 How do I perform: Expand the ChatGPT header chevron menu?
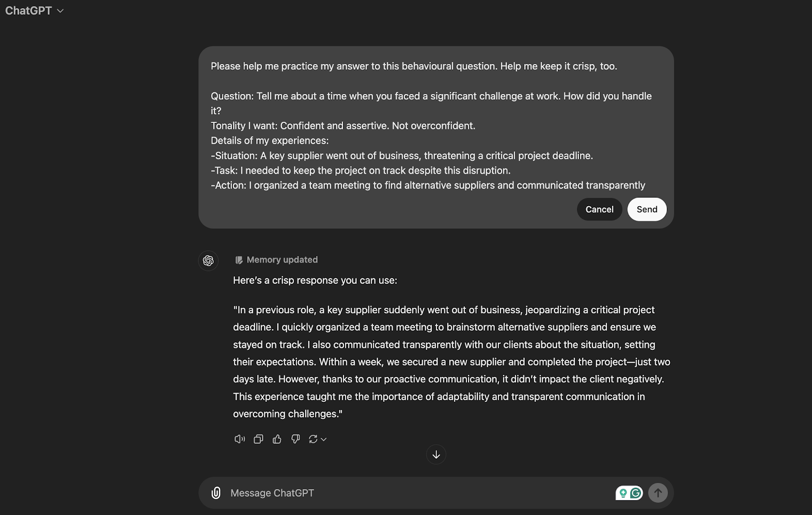click(59, 10)
